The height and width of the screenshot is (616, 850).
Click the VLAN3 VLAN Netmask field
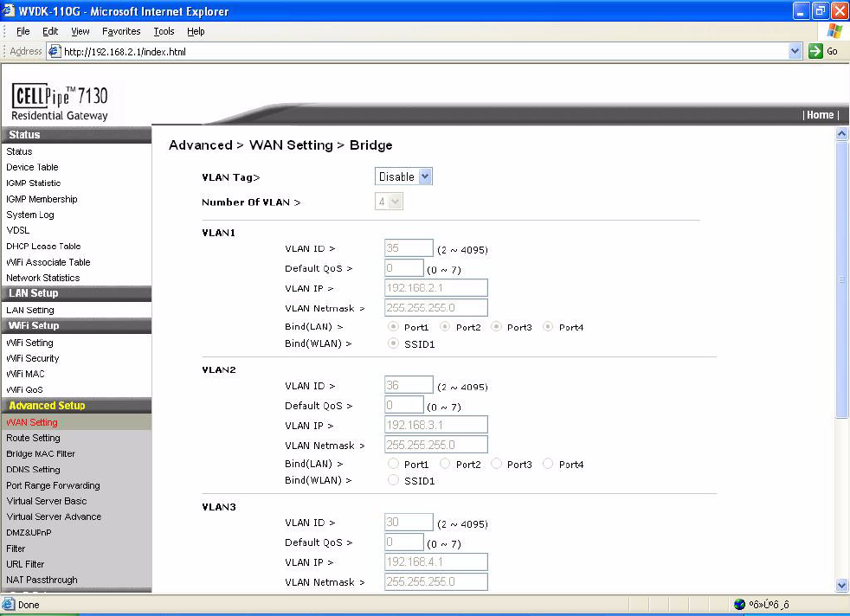point(436,582)
